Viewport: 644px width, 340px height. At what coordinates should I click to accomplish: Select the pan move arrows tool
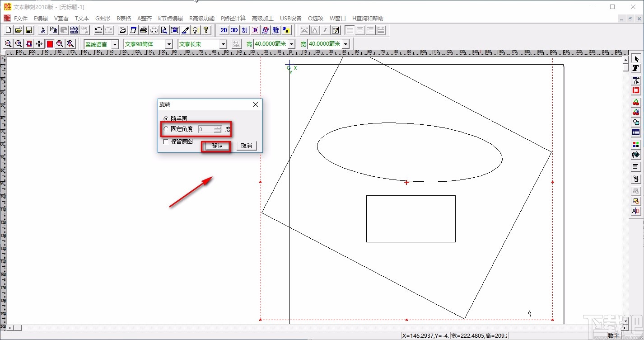click(x=39, y=44)
